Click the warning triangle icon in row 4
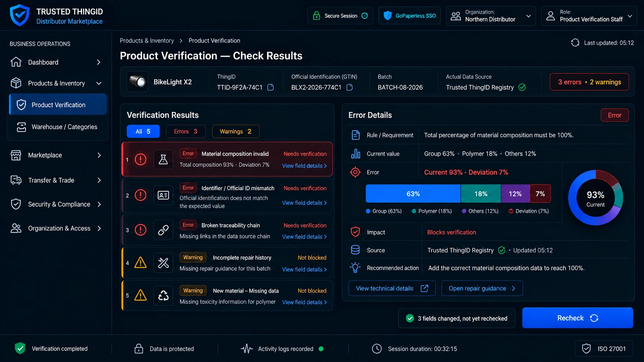 [141, 263]
